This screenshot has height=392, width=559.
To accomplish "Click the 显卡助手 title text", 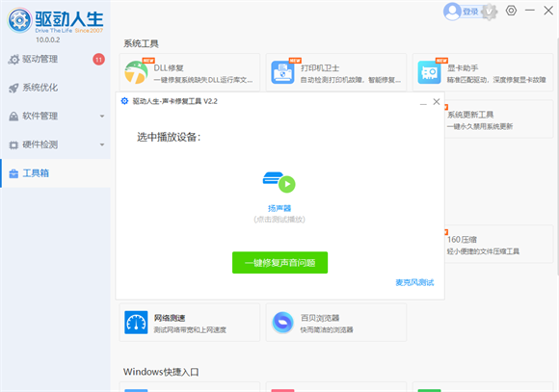I will pos(463,67).
